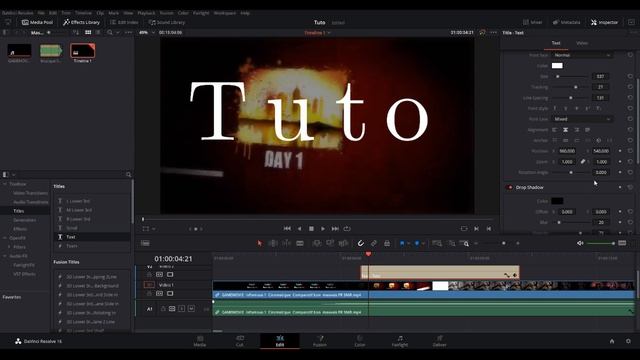Toggle the Inspector panel
The width and height of the screenshot is (640, 360).
pyautogui.click(x=604, y=22)
